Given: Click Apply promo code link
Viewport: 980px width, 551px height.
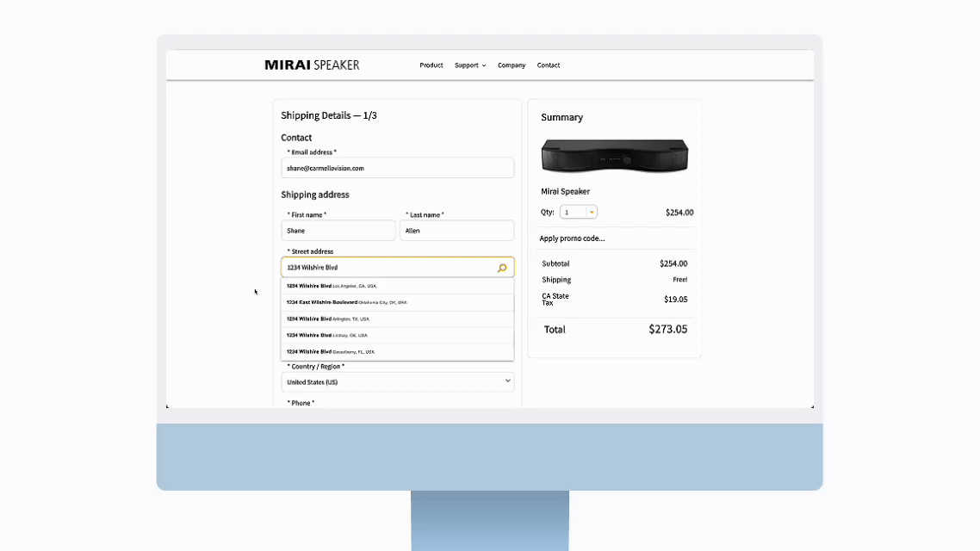Looking at the screenshot, I should click(x=572, y=238).
